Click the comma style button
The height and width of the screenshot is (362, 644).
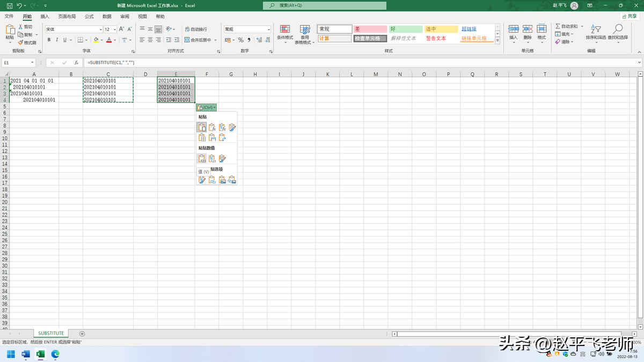pos(249,40)
